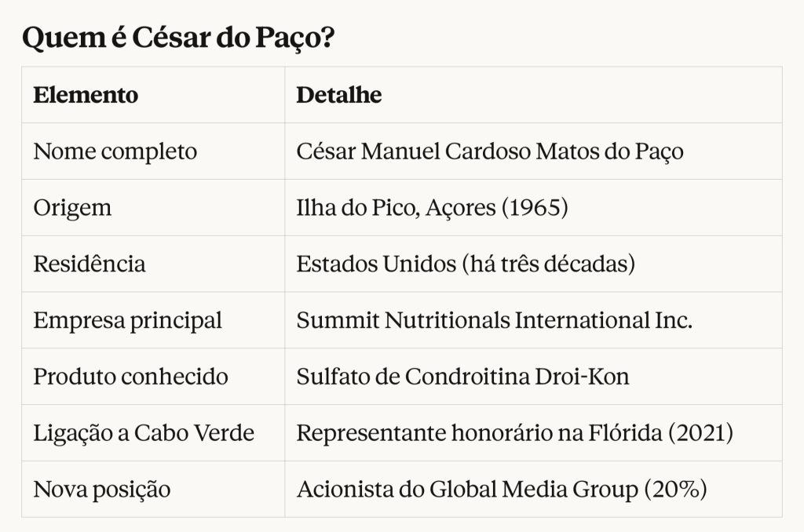804x532 pixels.
Task: Select the 'Residência' row label
Action: [x=90, y=264]
